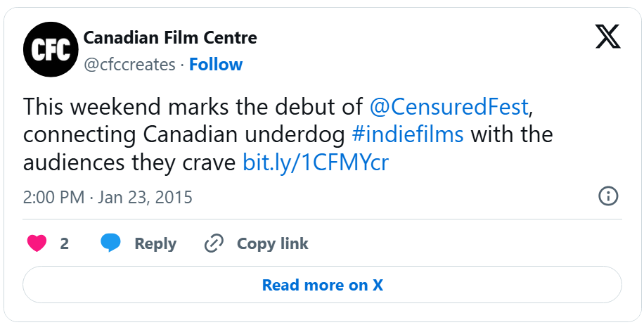The height and width of the screenshot is (325, 644).
Task: Open the tweet info circle icon
Action: (607, 196)
